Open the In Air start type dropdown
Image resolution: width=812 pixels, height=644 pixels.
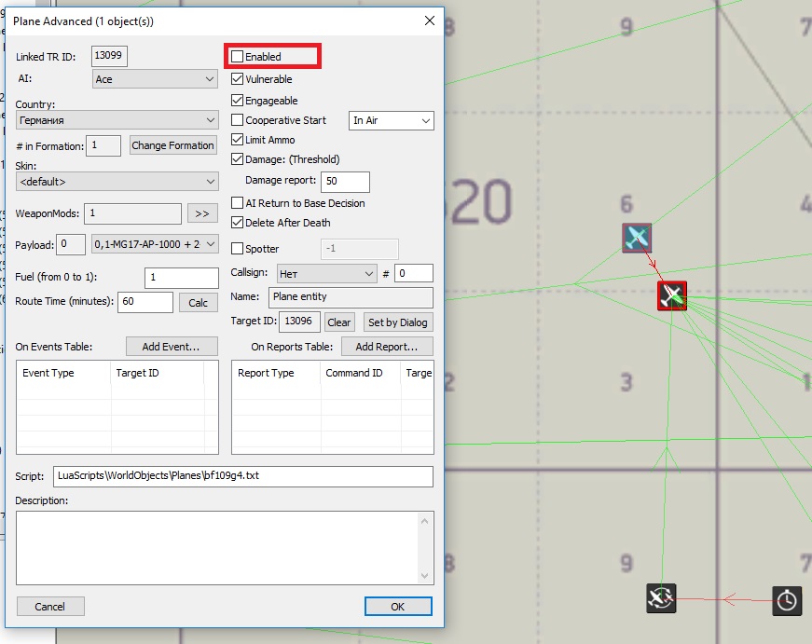391,120
